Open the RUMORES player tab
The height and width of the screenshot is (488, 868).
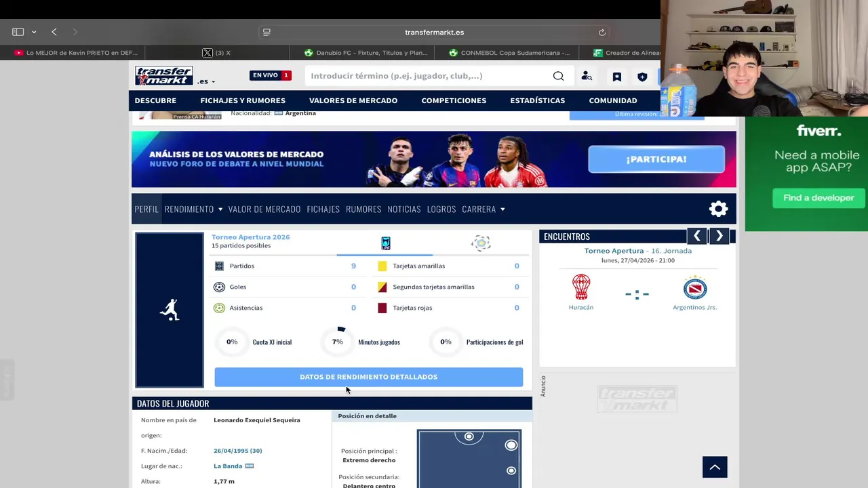(x=363, y=209)
